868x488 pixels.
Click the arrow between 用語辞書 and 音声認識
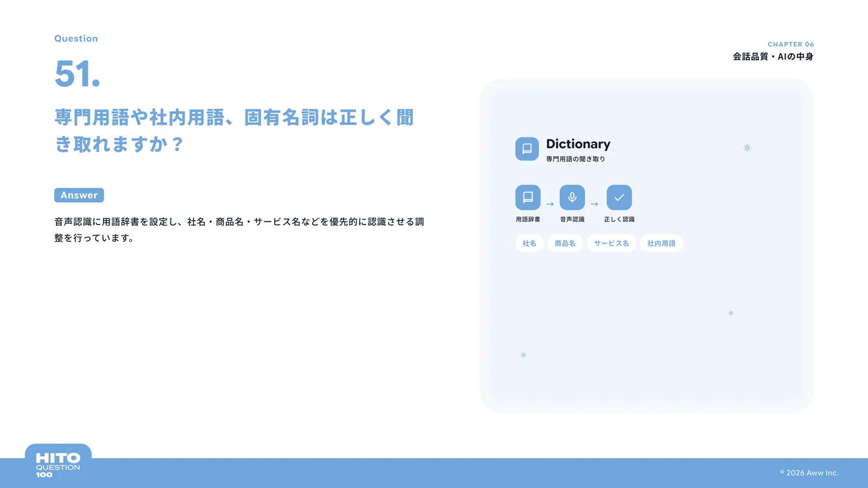coord(550,204)
